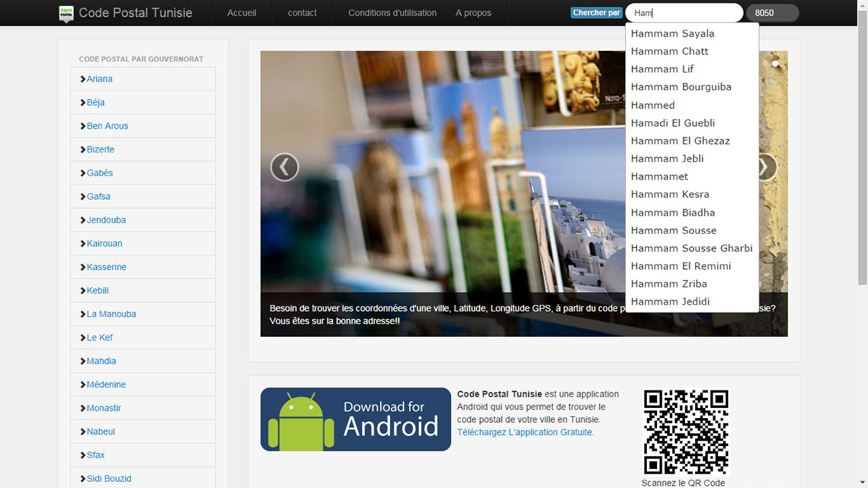Click the chevron icon beside Sfax
Image resolution: width=868 pixels, height=488 pixels.
84,455
